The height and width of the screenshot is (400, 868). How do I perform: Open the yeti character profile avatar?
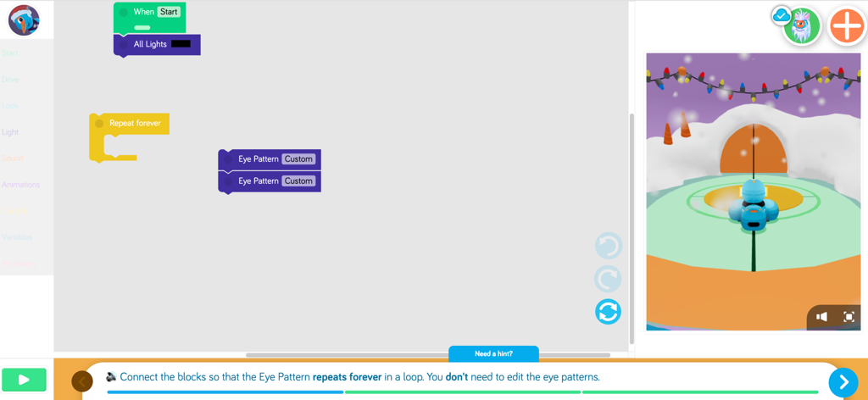[801, 27]
